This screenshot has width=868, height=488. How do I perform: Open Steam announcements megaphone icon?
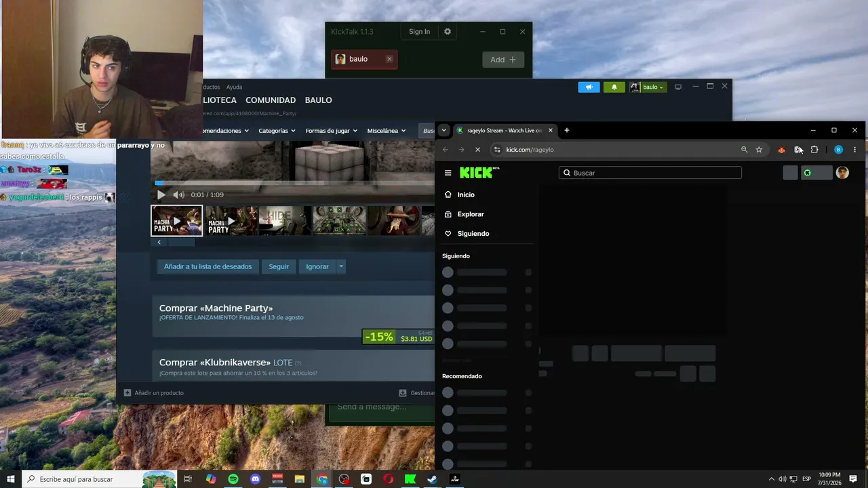coord(589,87)
